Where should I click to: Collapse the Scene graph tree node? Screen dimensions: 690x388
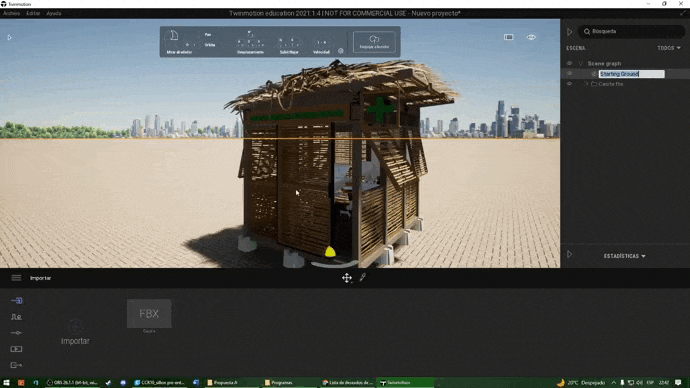point(580,63)
